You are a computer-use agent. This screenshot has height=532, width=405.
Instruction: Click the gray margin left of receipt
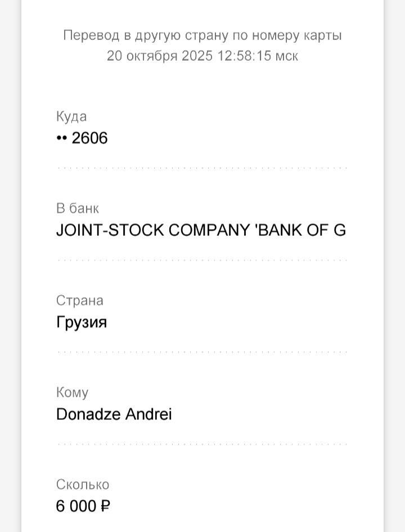tap(10, 266)
